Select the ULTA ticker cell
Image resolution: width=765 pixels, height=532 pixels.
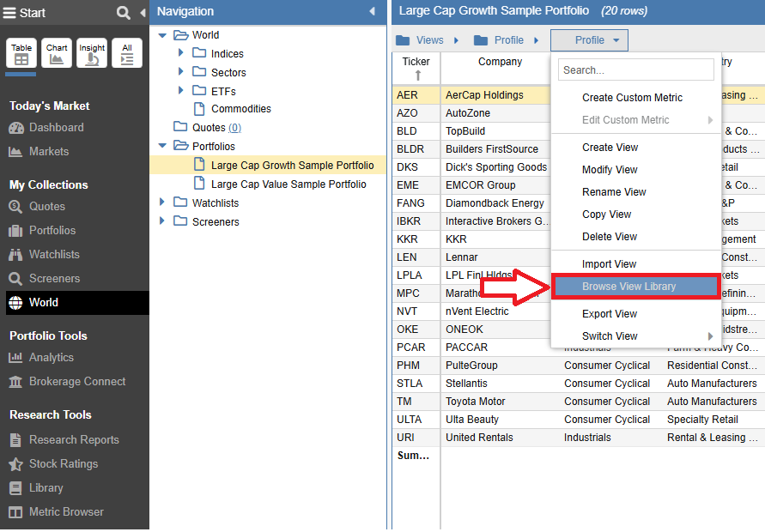416,420
